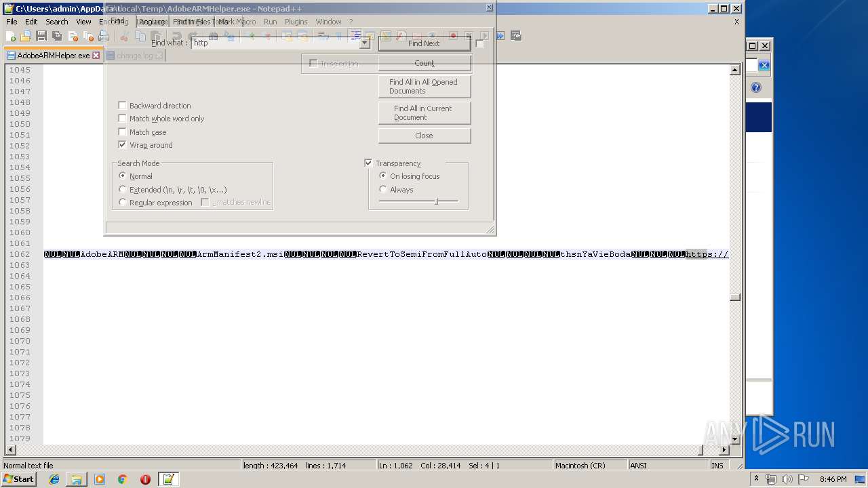Click the Close document toolbar icon
Image resolution: width=868 pixels, height=488 pixels.
73,36
